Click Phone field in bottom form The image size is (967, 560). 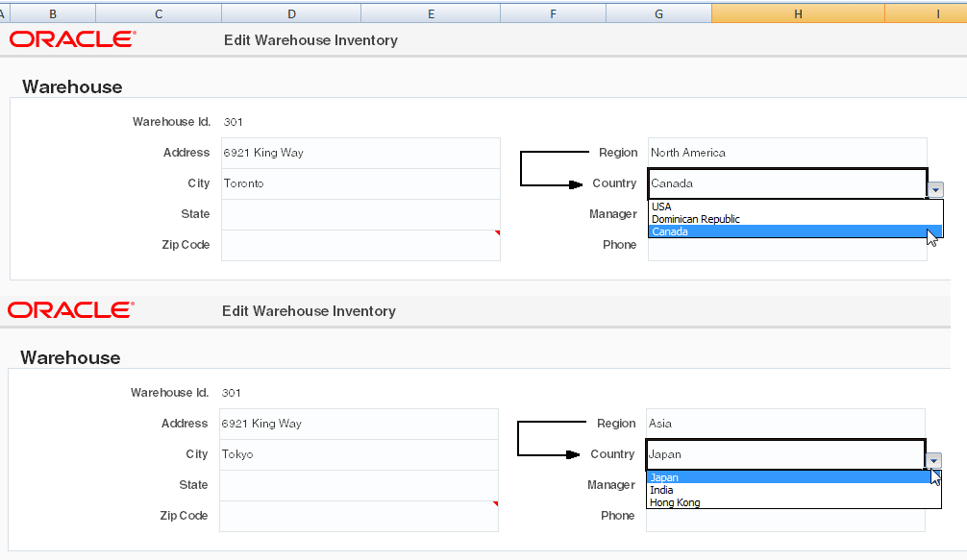pos(785,521)
